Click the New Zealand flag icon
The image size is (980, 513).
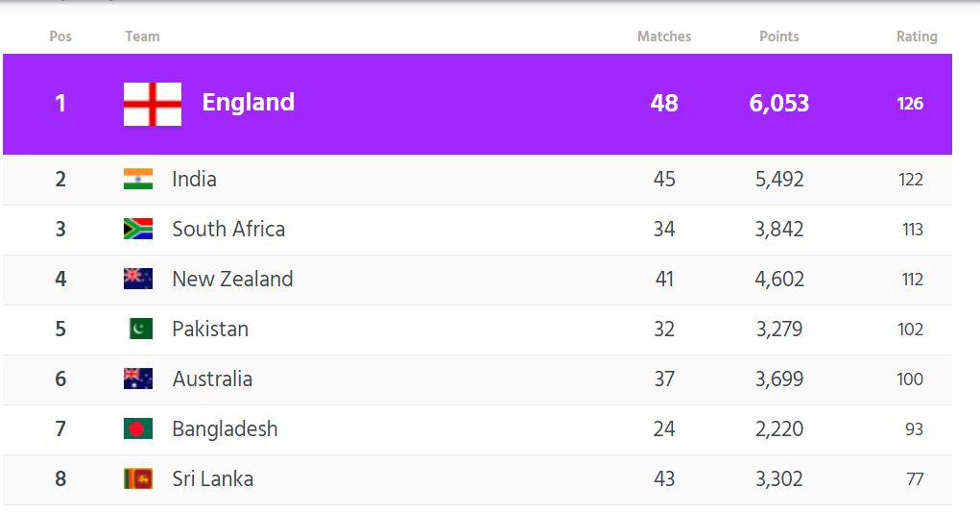click(138, 279)
